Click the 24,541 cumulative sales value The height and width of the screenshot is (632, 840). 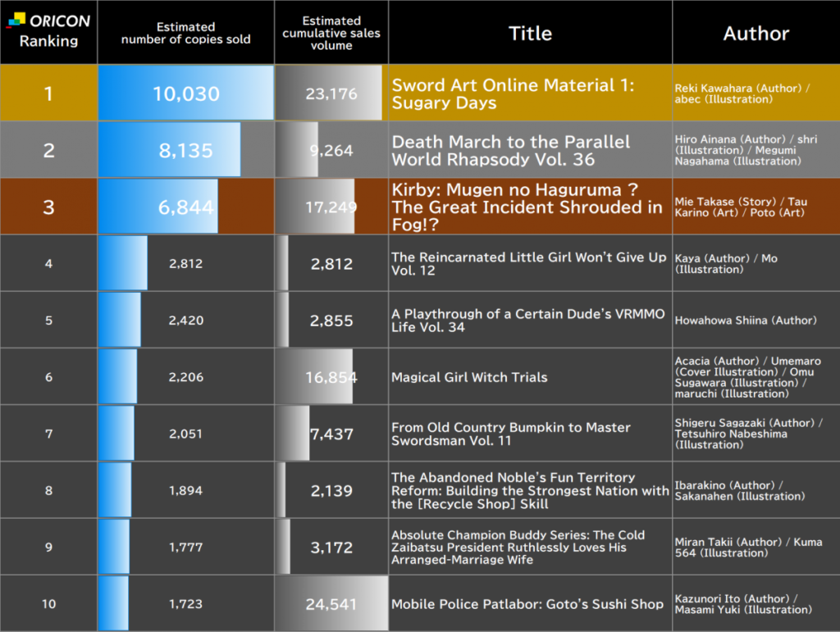point(331,604)
